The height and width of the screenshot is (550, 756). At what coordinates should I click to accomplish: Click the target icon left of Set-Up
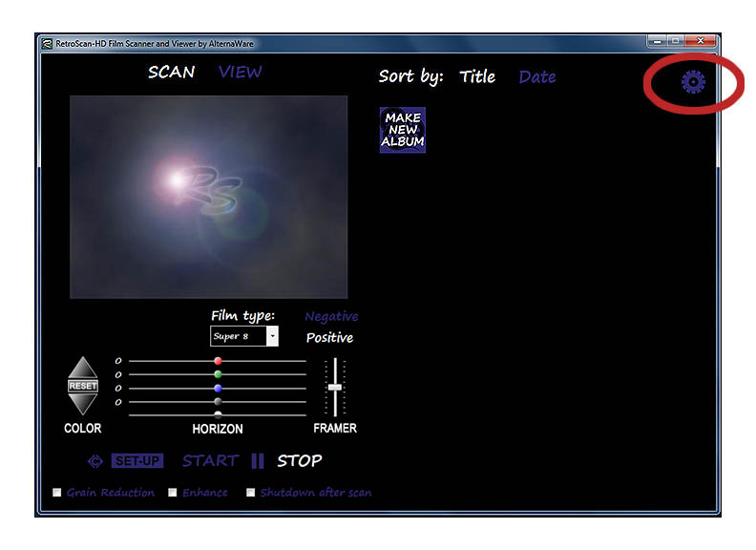94,461
